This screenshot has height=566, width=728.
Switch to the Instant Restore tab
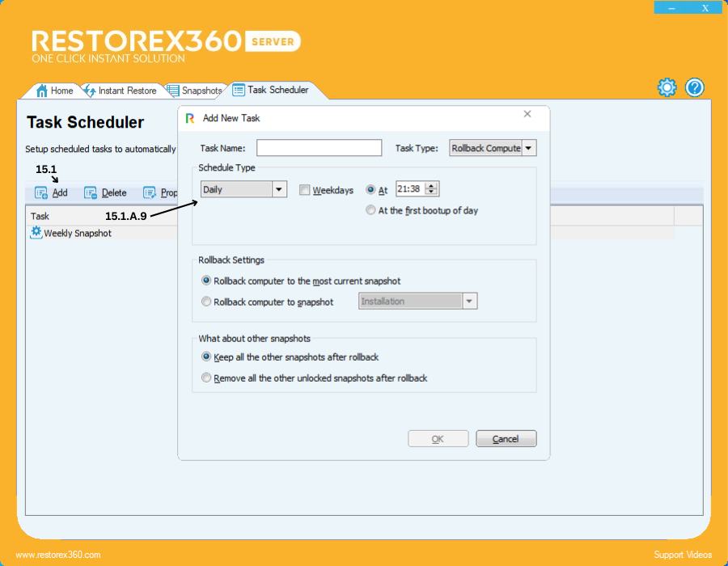point(121,91)
